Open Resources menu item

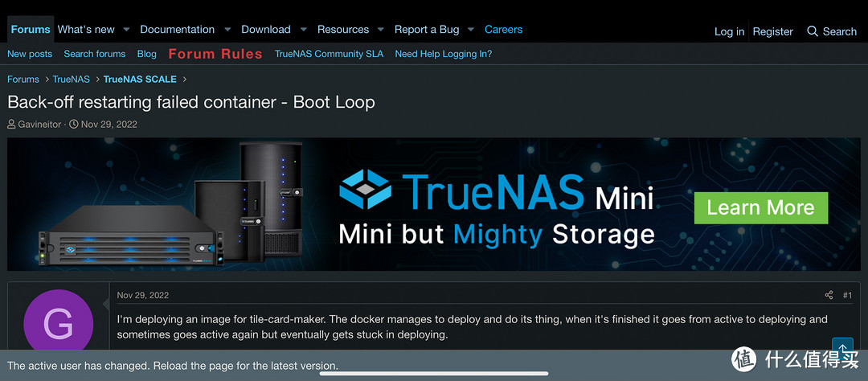pos(343,30)
